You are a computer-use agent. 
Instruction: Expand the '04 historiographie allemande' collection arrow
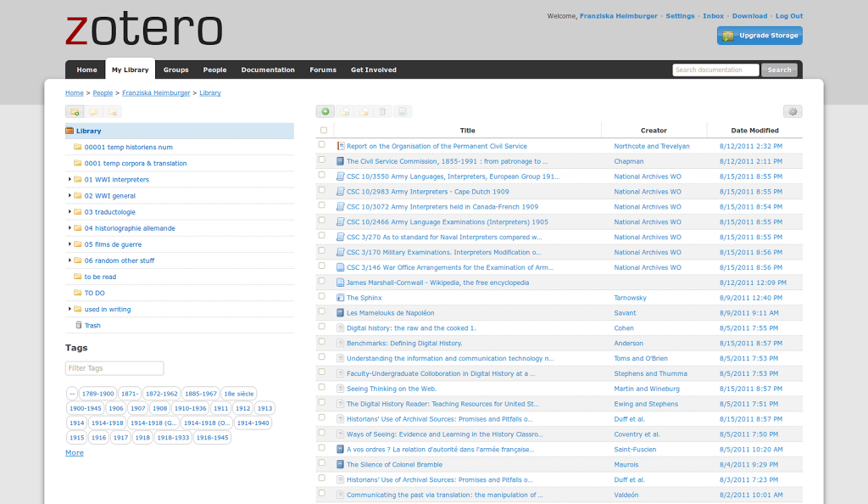(70, 227)
